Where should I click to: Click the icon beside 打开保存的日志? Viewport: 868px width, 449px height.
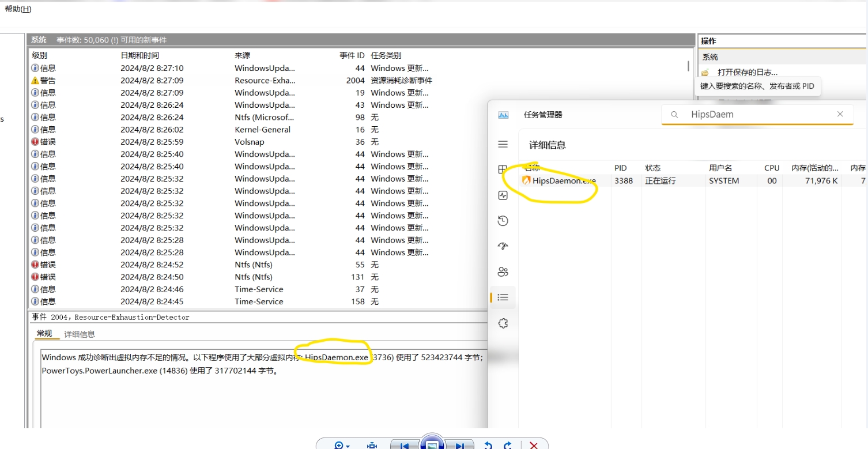(705, 73)
